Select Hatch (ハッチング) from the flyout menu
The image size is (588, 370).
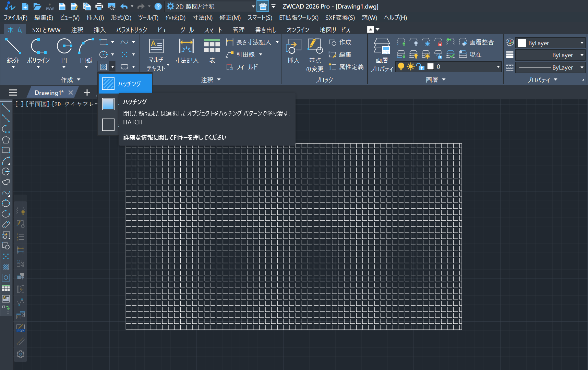(125, 84)
